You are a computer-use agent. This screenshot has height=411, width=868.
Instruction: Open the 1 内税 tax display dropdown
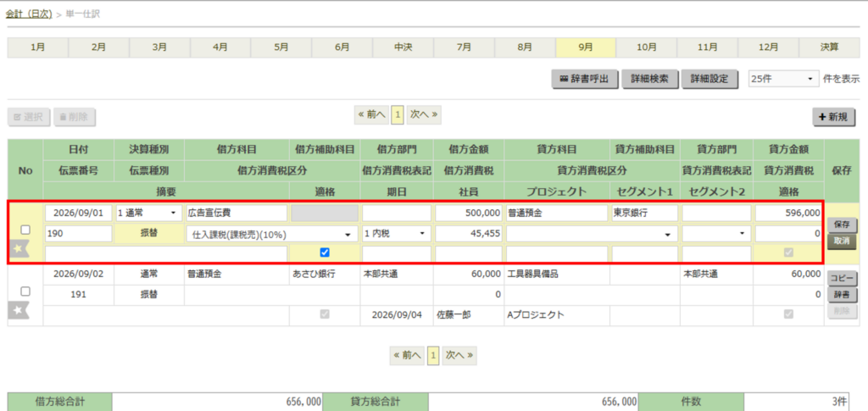click(397, 234)
